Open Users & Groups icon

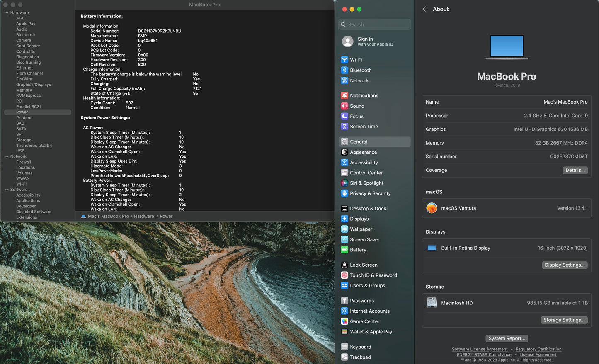344,285
